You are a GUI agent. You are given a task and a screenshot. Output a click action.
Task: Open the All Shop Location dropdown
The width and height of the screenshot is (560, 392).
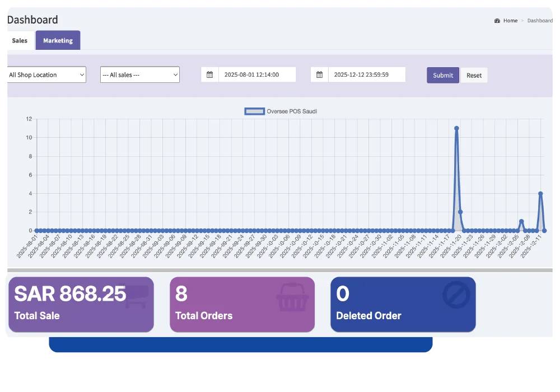point(45,74)
